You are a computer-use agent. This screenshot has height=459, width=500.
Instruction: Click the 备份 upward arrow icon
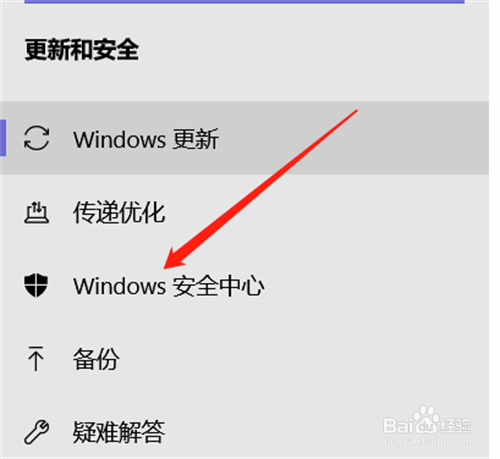click(x=36, y=359)
